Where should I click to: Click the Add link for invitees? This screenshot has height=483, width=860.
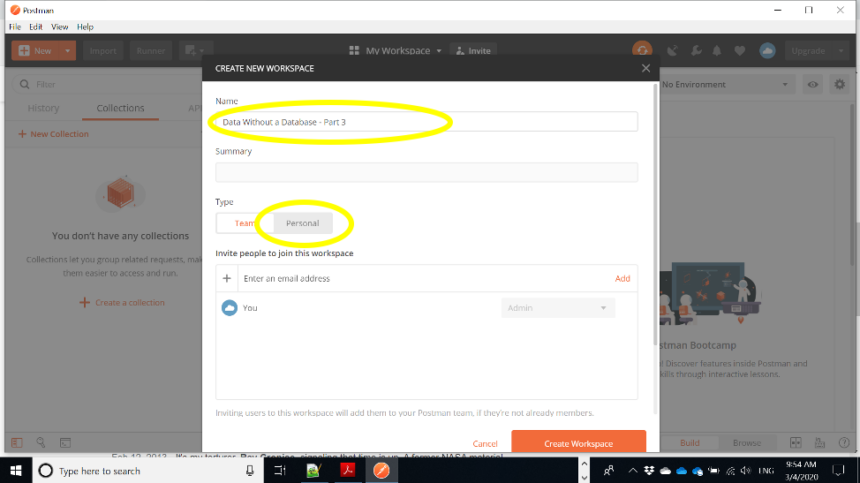pos(623,279)
